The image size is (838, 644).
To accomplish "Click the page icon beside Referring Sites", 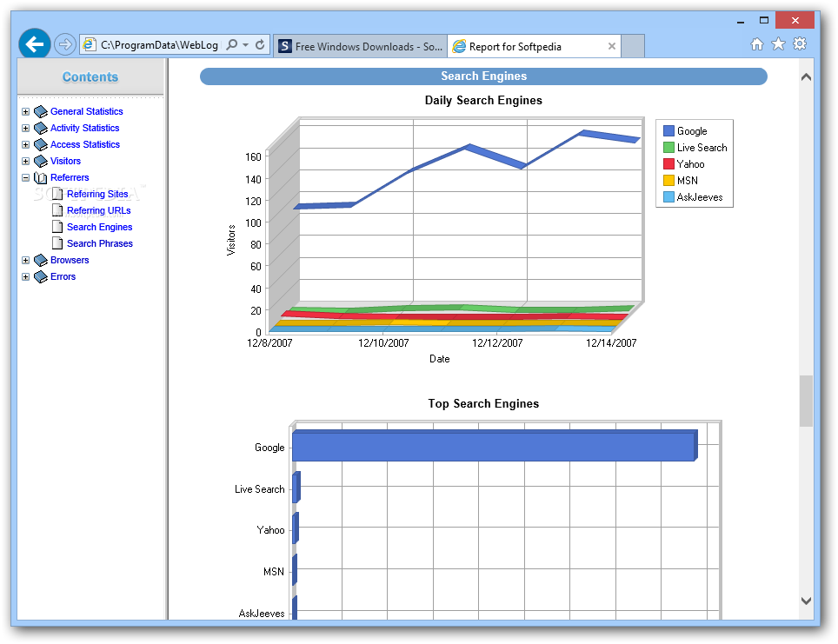I will (x=57, y=194).
